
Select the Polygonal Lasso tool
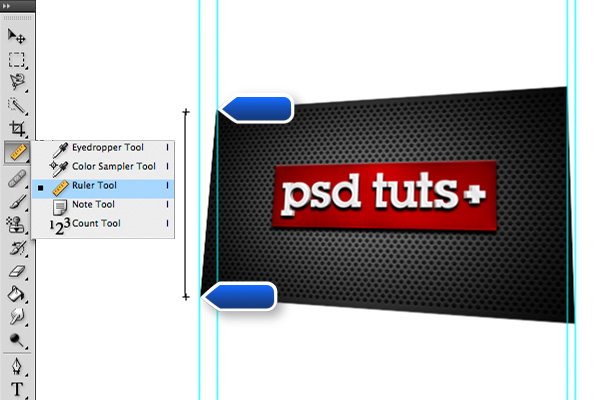click(x=16, y=82)
